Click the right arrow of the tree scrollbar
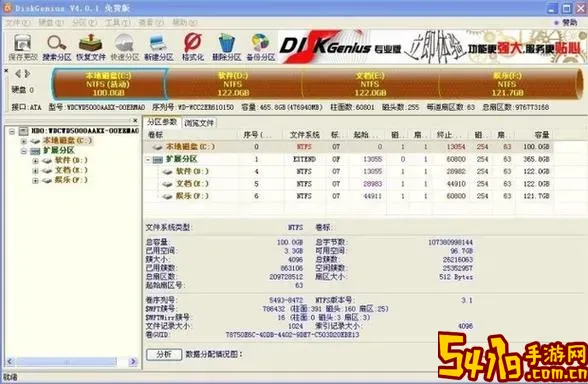This screenshot has width=588, height=384. [133, 362]
